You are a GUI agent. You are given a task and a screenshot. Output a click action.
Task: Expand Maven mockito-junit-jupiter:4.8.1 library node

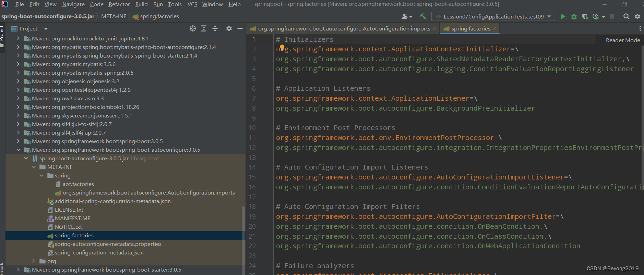[x=18, y=39]
